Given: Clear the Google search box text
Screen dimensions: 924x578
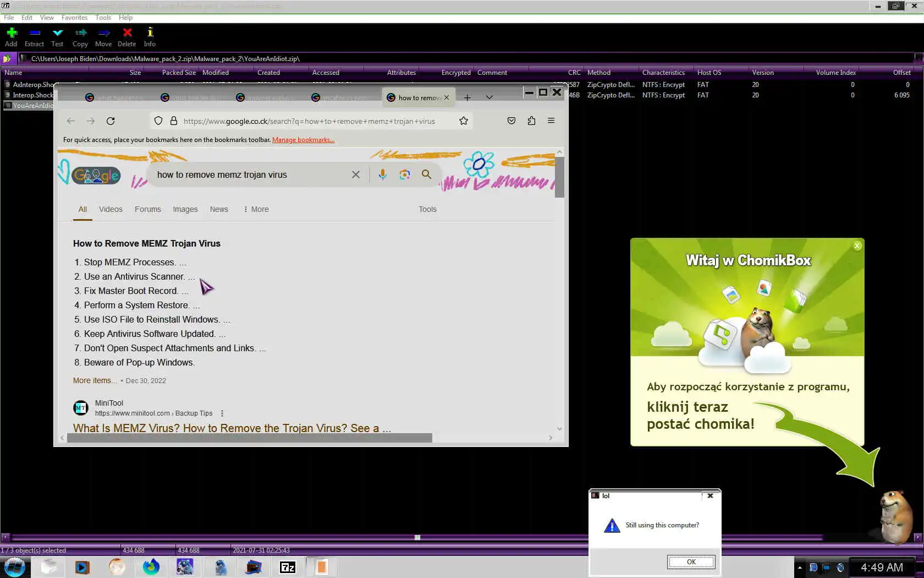Looking at the screenshot, I should 356,175.
